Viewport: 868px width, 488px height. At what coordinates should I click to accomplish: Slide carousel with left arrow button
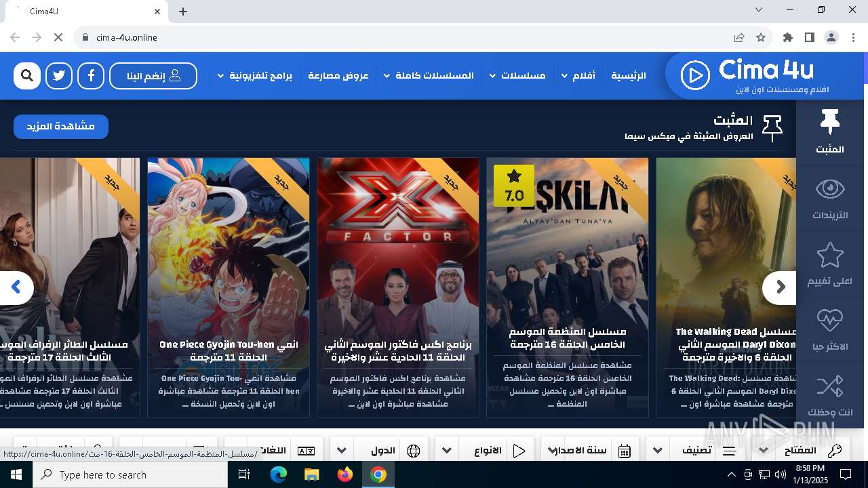16,287
